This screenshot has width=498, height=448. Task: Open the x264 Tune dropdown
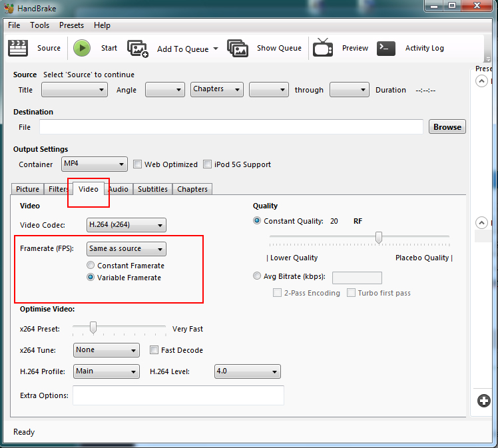(x=106, y=350)
